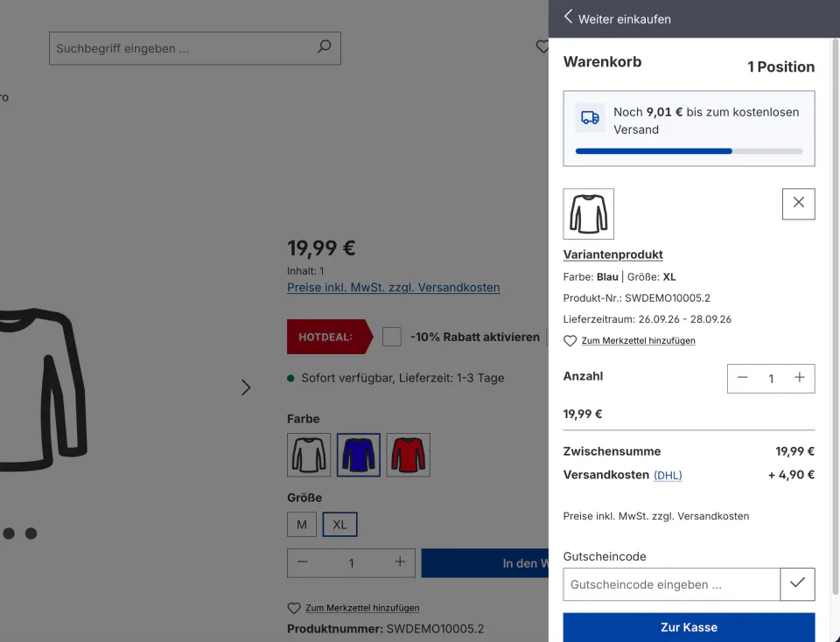Apply voucher with the checkmark button
Viewport: 840px width, 642px height.
click(797, 583)
